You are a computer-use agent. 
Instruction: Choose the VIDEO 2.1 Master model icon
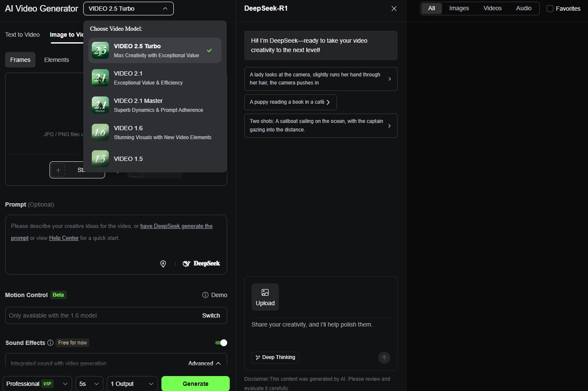pyautogui.click(x=100, y=105)
